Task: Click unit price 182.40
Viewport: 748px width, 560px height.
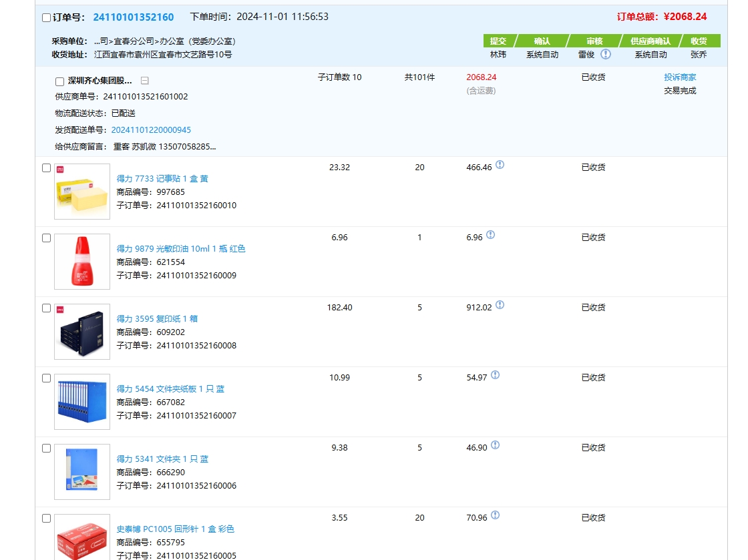Action: click(340, 308)
